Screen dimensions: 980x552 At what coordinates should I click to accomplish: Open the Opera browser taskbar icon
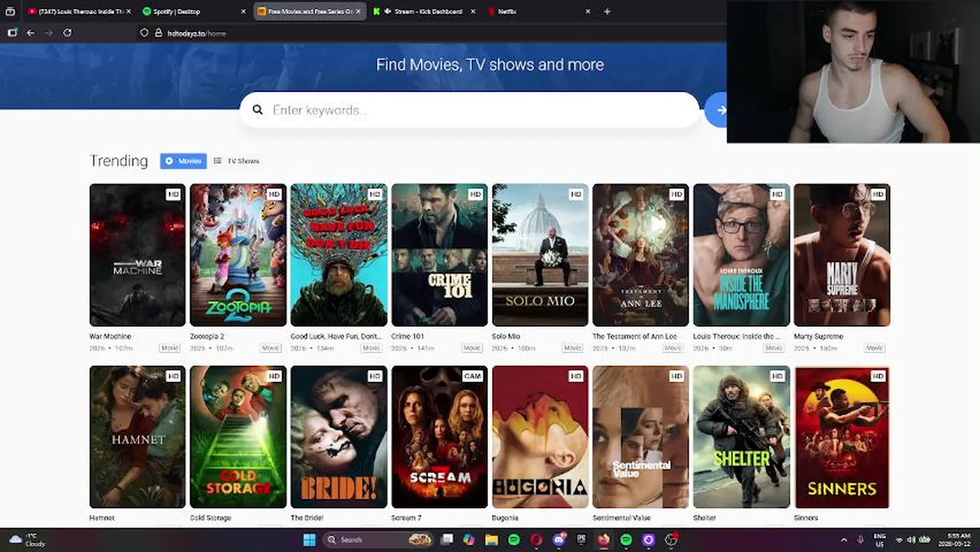[536, 540]
